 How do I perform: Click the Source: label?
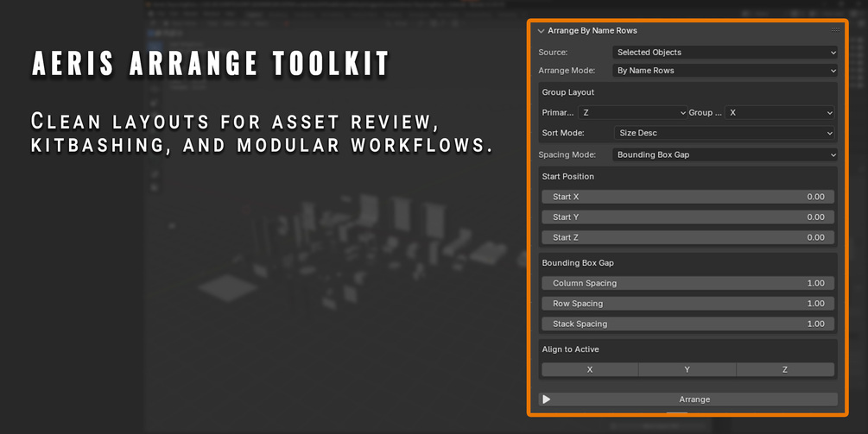[553, 53]
